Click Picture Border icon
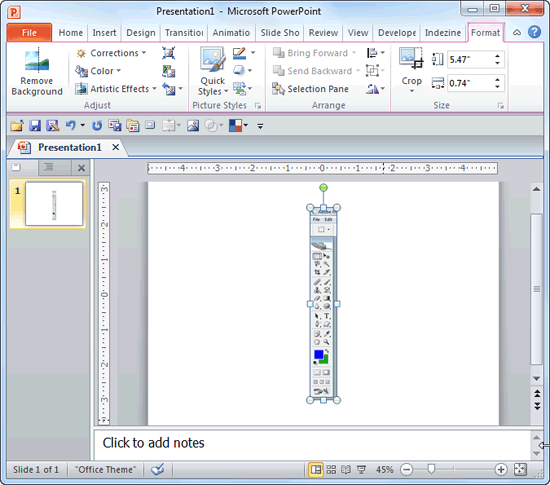Screen dimensions: 550x485 tap(239, 53)
